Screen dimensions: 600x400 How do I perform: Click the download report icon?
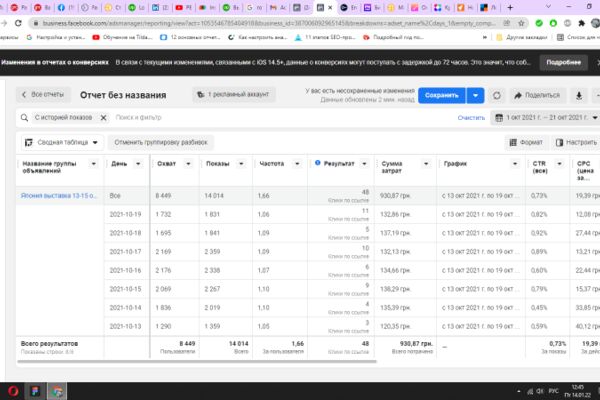click(579, 95)
